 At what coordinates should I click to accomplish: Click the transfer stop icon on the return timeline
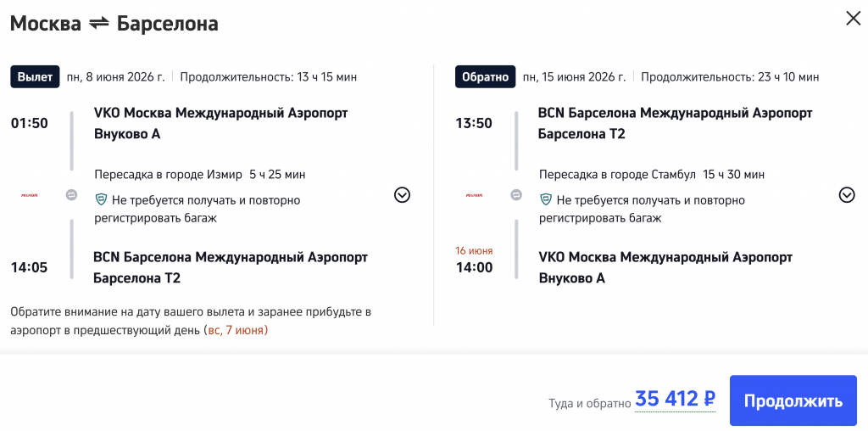516,195
